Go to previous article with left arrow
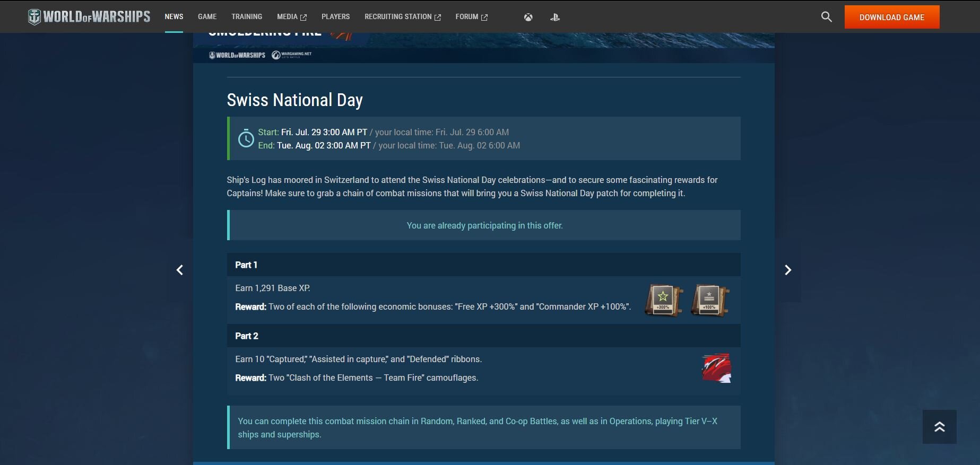Image resolution: width=980 pixels, height=465 pixels. (180, 270)
